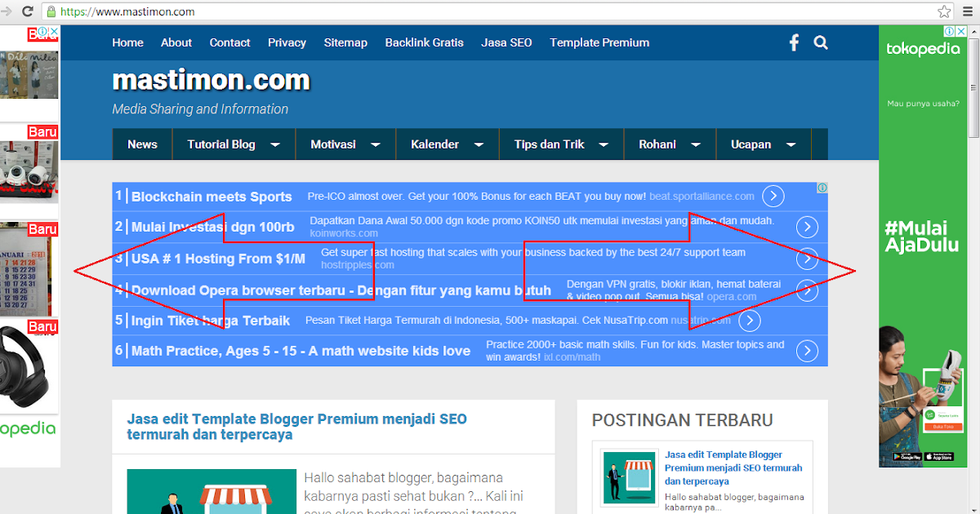Image resolution: width=980 pixels, height=514 pixels.
Task: Open the Privacy page
Action: [x=287, y=42]
